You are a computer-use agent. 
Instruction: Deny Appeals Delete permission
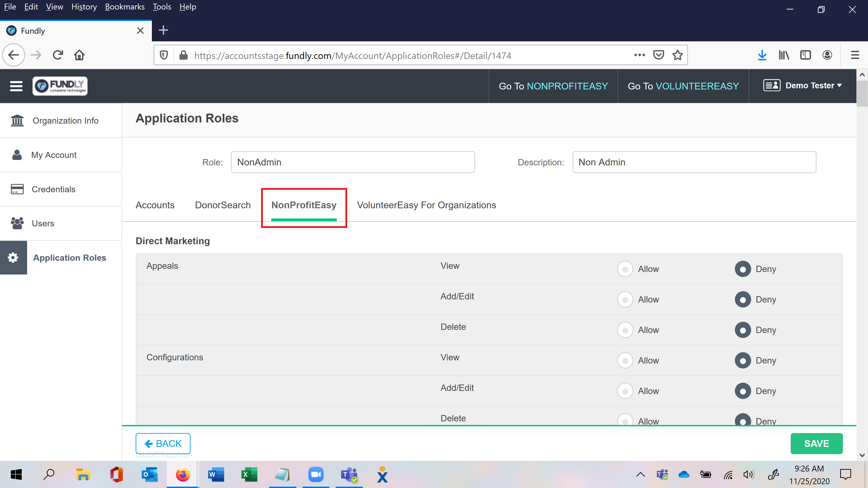coord(743,330)
